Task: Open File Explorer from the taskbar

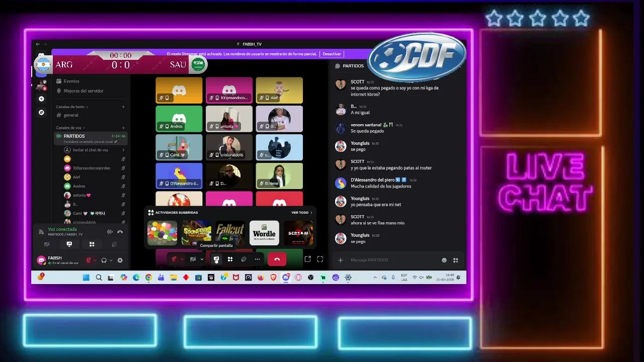Action: (x=174, y=278)
